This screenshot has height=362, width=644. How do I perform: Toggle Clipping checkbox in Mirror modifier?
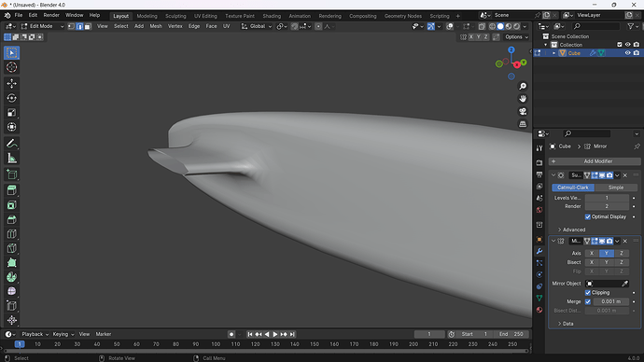pyautogui.click(x=588, y=293)
